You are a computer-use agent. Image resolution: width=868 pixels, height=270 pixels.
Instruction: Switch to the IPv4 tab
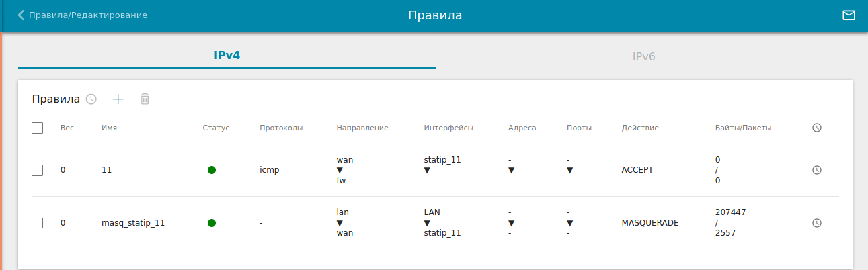pyautogui.click(x=227, y=56)
